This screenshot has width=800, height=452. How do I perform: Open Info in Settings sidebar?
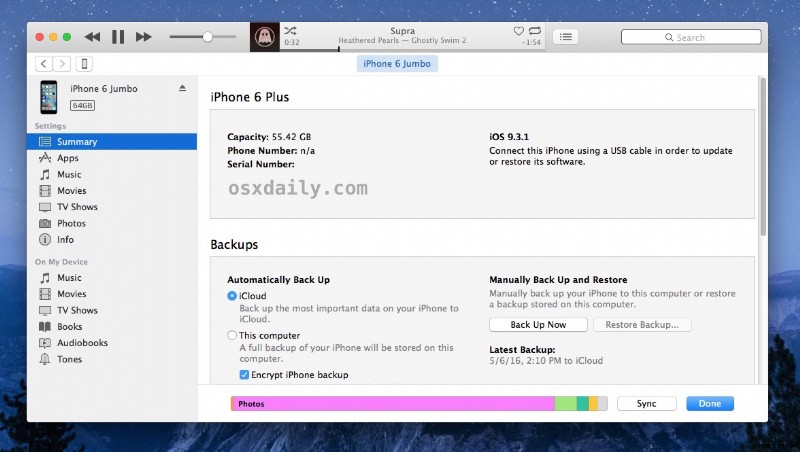(x=112, y=239)
